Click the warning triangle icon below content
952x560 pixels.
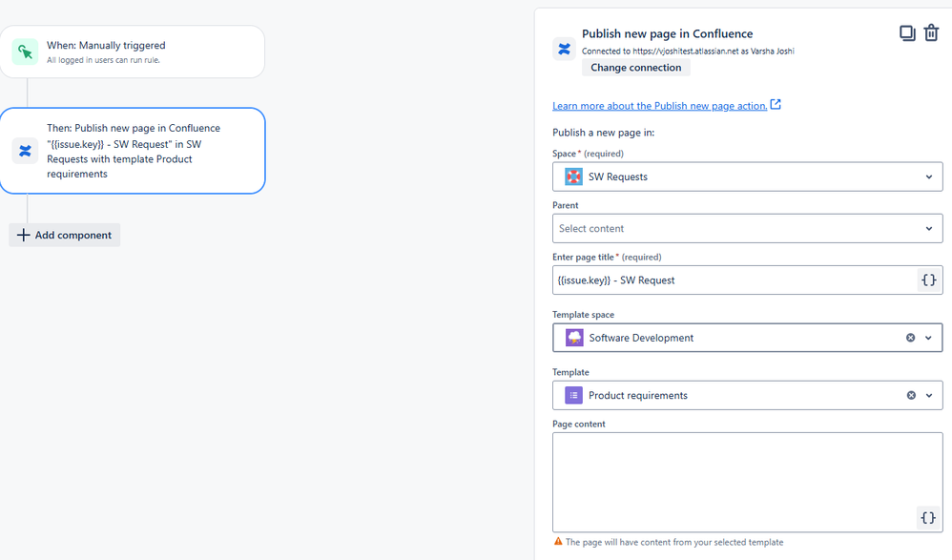point(558,541)
